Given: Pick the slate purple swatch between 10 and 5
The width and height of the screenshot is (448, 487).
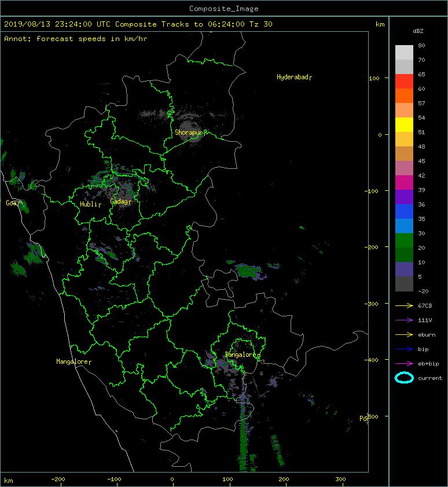Looking at the screenshot, I should 404,270.
